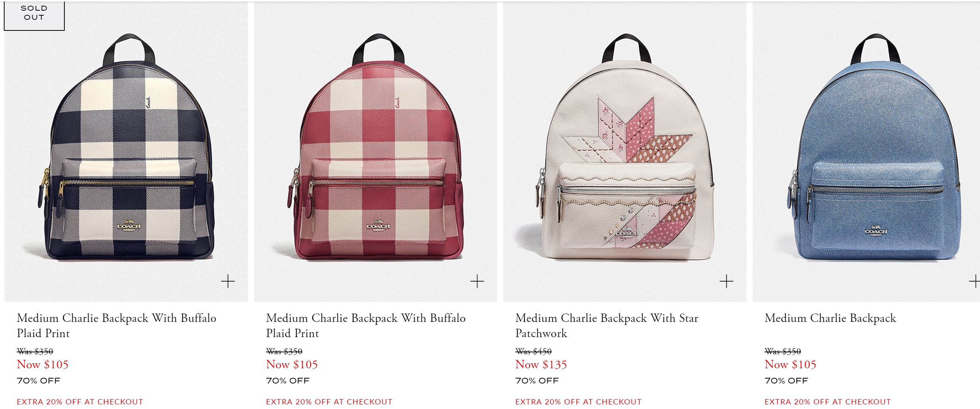Click plus icon on red buffalo plaid backpack

[477, 282]
